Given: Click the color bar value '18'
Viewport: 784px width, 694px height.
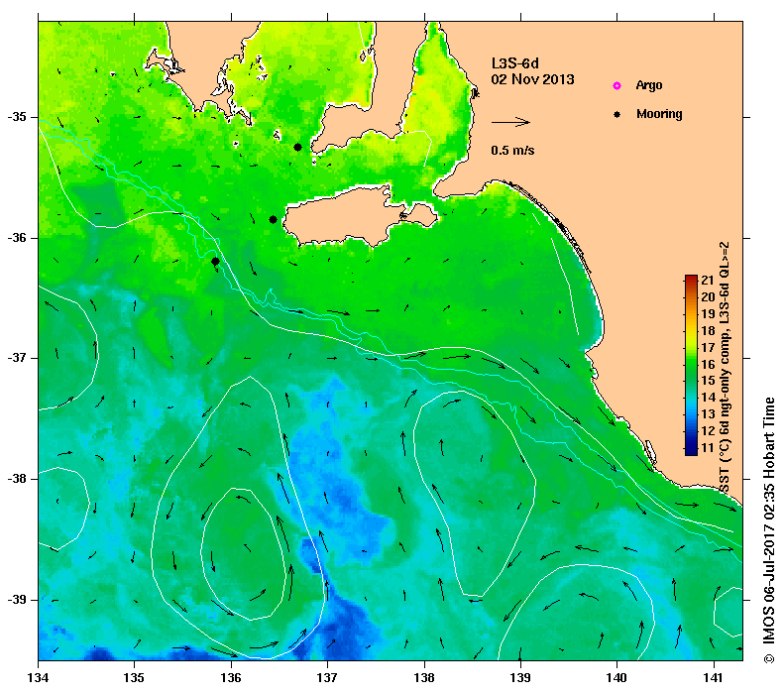Looking at the screenshot, I should point(708,330).
